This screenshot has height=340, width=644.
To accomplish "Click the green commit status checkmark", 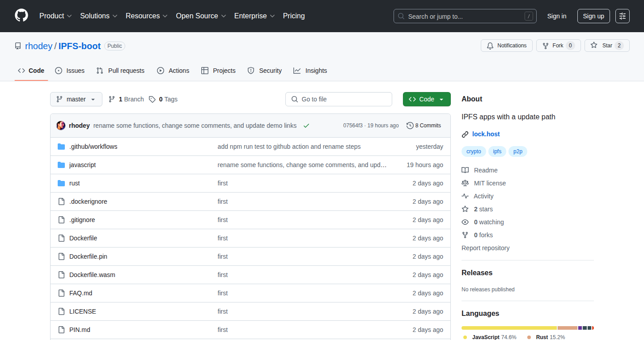I will point(306,126).
